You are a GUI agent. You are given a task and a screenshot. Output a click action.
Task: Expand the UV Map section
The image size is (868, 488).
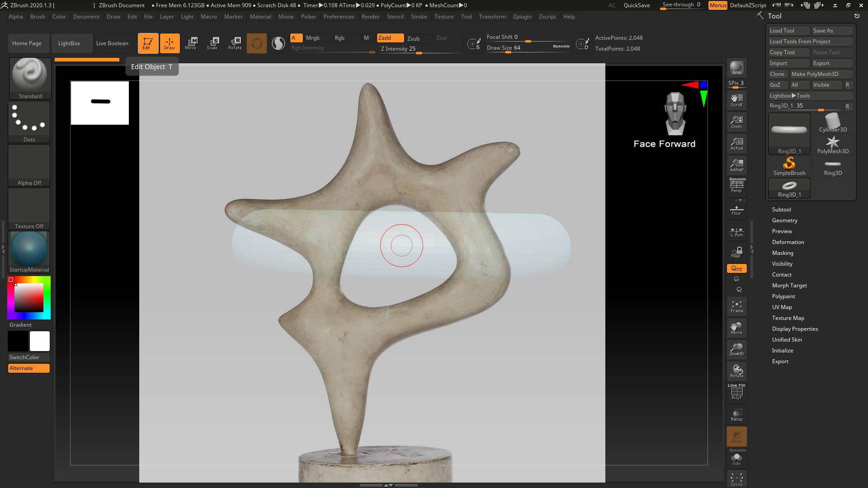click(x=782, y=307)
